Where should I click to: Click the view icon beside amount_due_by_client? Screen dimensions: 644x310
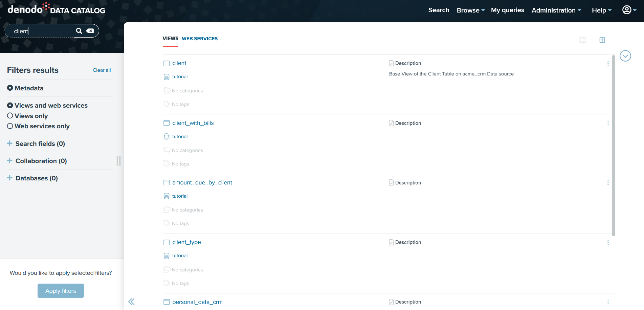[166, 182]
